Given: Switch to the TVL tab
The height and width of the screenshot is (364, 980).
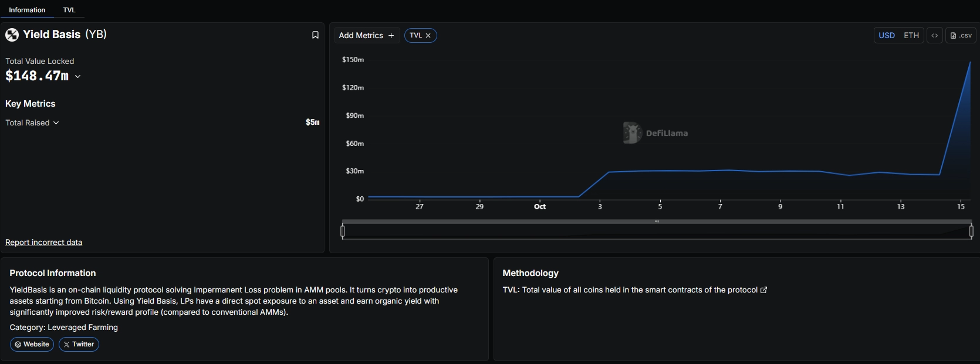Looking at the screenshot, I should [69, 10].
